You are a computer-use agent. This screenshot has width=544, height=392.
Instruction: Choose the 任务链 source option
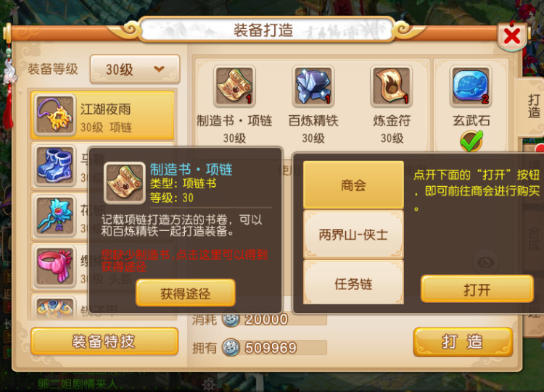[x=353, y=283]
